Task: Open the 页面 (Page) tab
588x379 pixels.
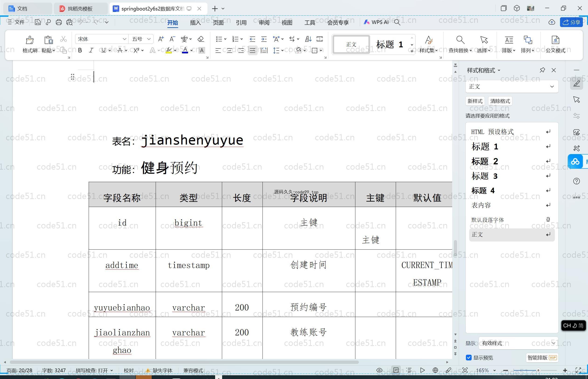Action: click(218, 23)
